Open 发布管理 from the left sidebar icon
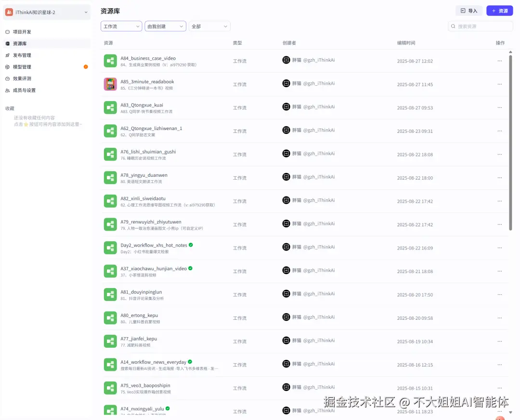 (7, 55)
